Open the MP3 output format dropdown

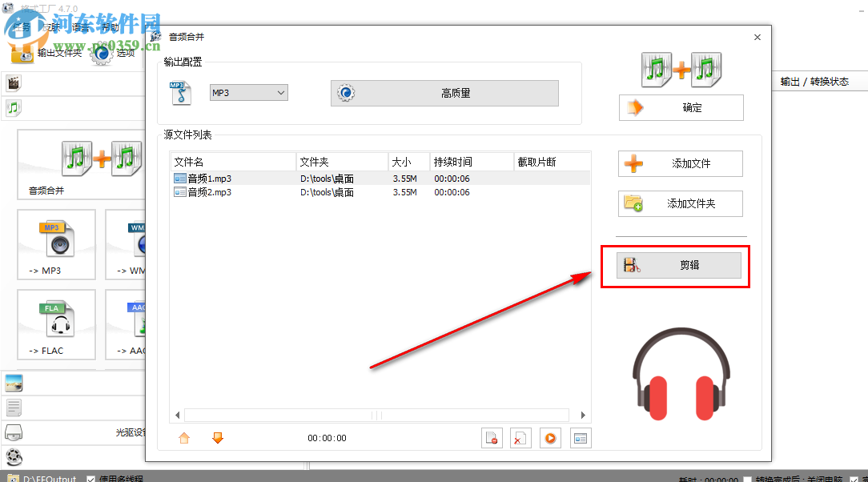[248, 93]
